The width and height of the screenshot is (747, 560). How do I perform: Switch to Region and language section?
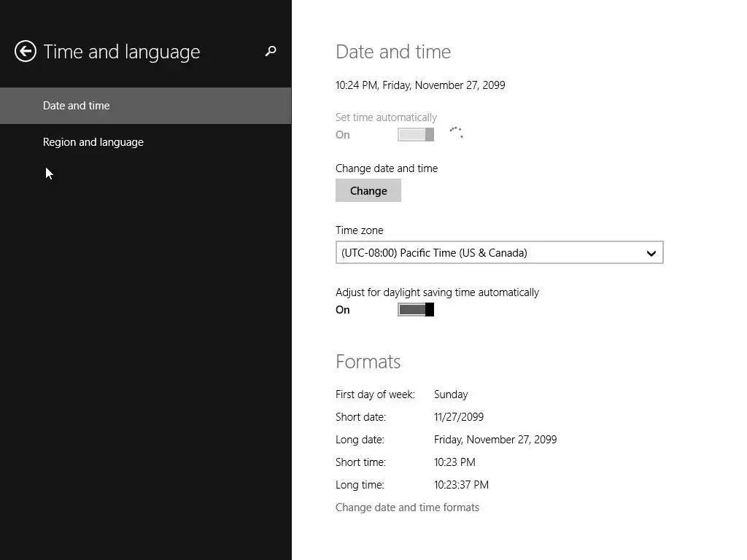(93, 142)
